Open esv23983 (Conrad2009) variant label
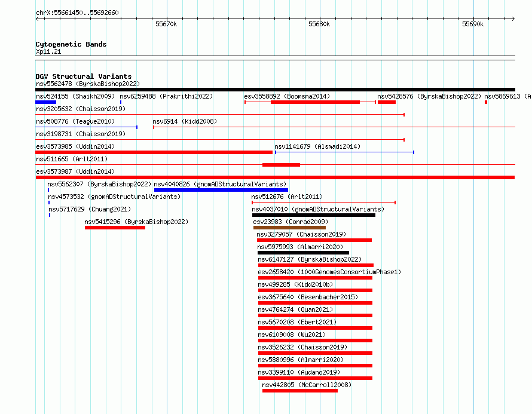 (291, 222)
